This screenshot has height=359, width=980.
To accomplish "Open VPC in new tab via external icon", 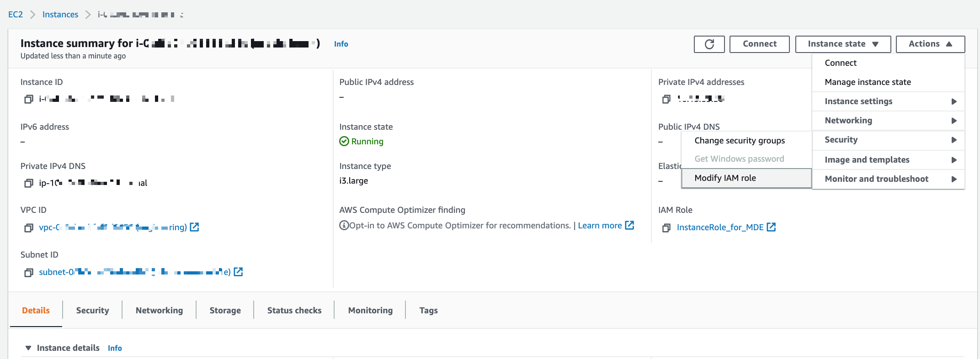I will pyautogui.click(x=194, y=227).
